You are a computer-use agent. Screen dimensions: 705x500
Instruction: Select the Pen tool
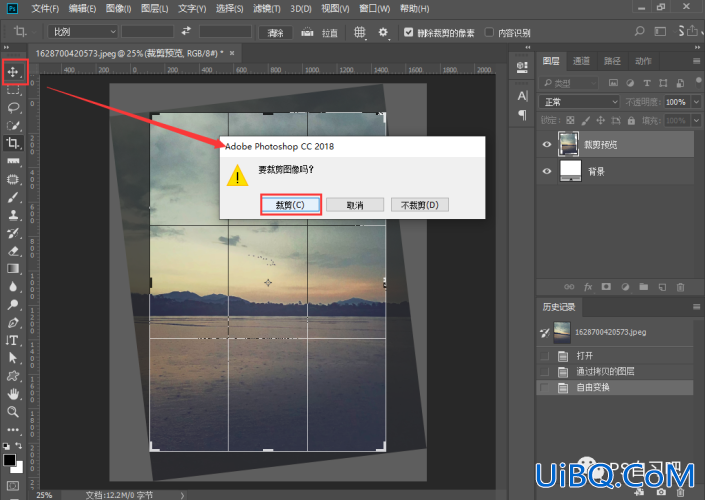13,322
